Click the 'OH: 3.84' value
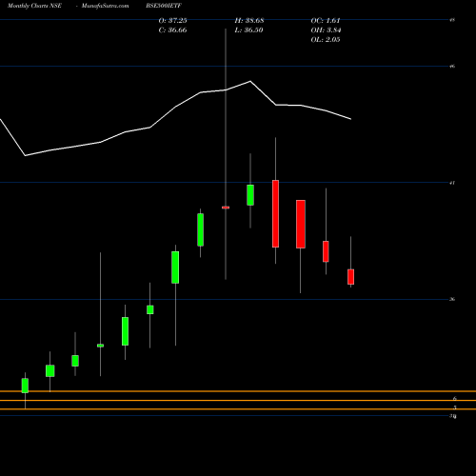476x476 pixels. tap(326, 30)
